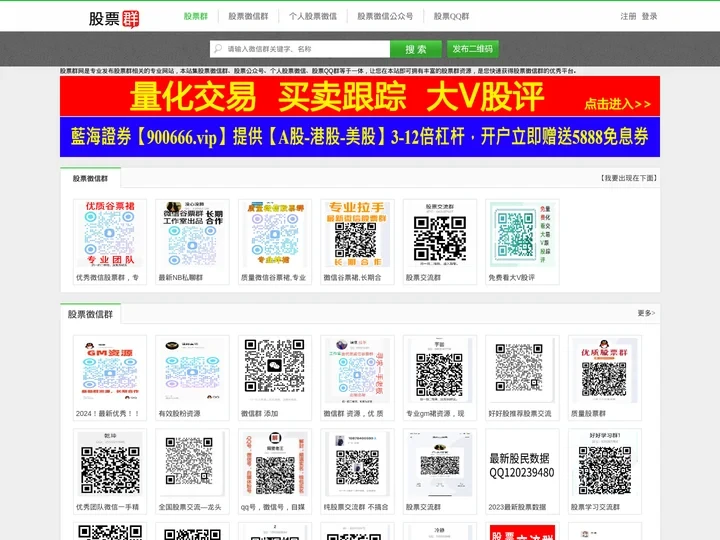Open 优质股票群 QR thumbnail
Viewport: 720px width, 540px height.
tap(604, 370)
